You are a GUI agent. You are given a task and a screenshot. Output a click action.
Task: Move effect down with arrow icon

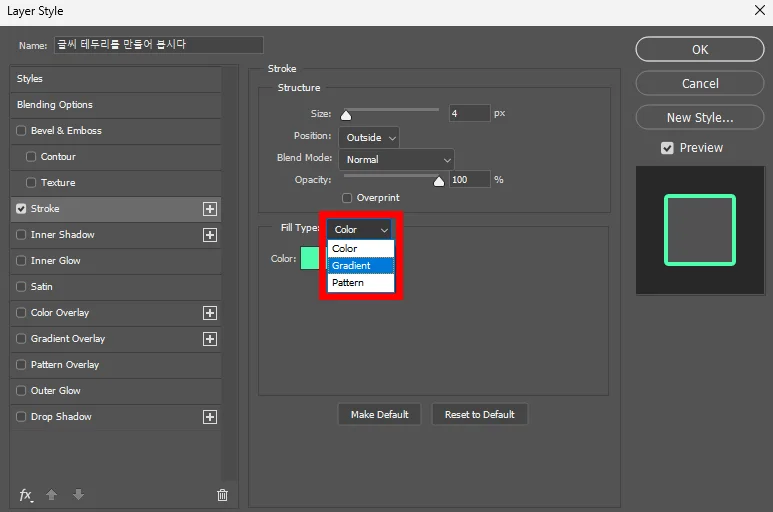tap(78, 494)
